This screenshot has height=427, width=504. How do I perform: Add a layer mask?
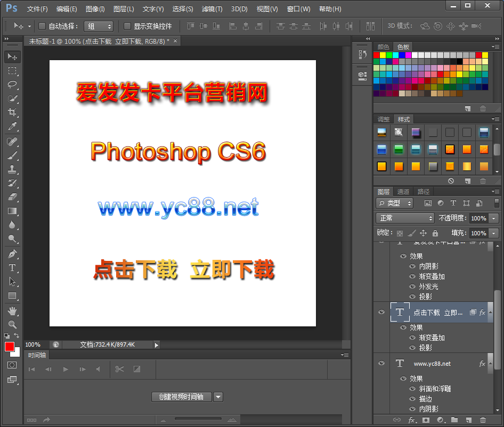[x=426, y=420]
